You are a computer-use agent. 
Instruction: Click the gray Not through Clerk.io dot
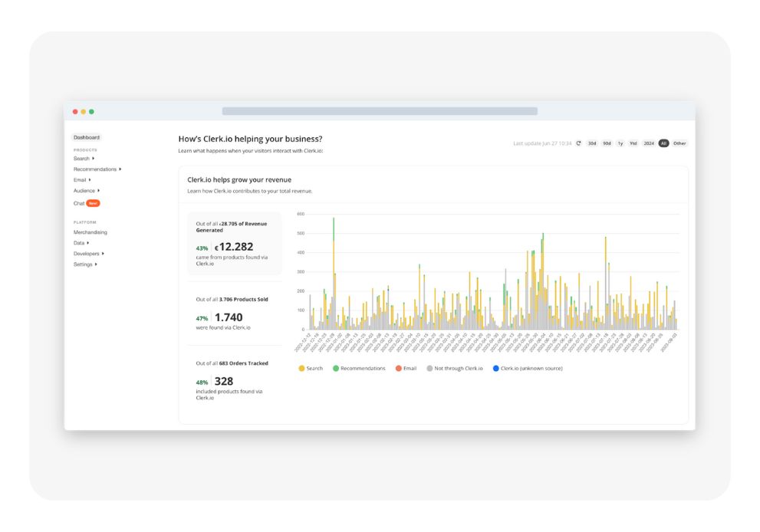click(x=430, y=369)
